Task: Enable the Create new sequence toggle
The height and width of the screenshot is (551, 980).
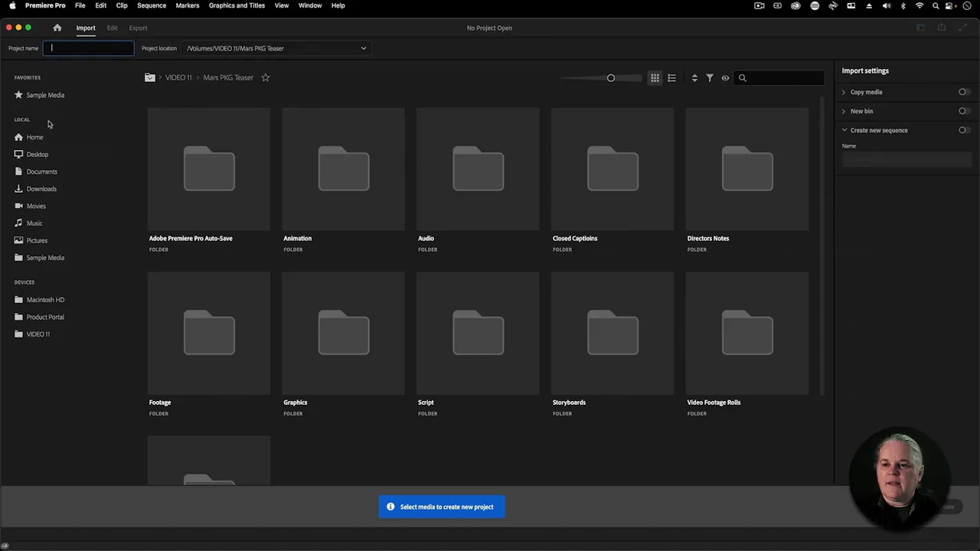Action: pos(964,130)
